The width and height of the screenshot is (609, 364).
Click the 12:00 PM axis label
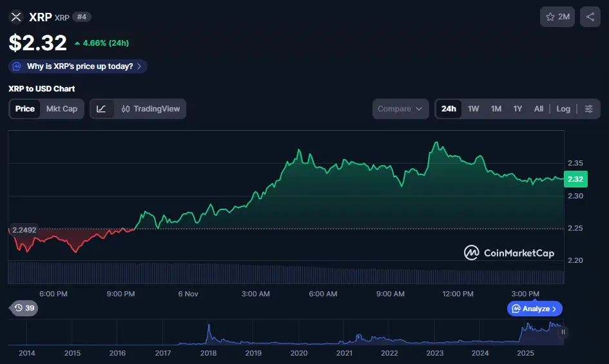(458, 294)
